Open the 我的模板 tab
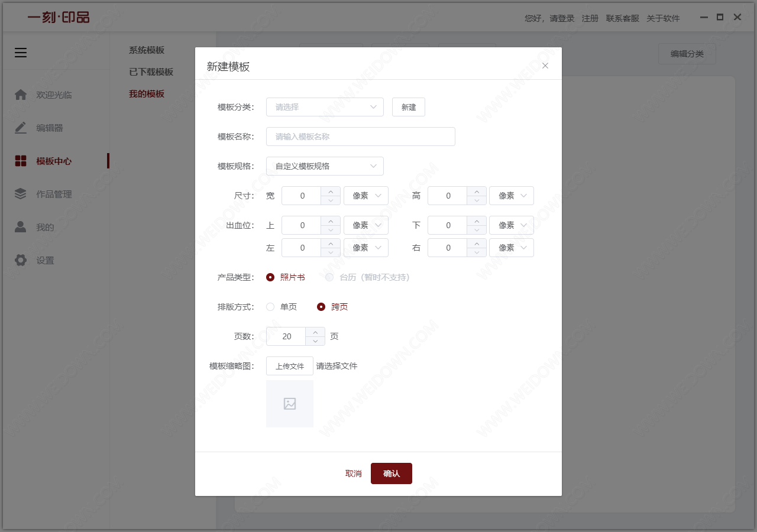 click(x=147, y=94)
